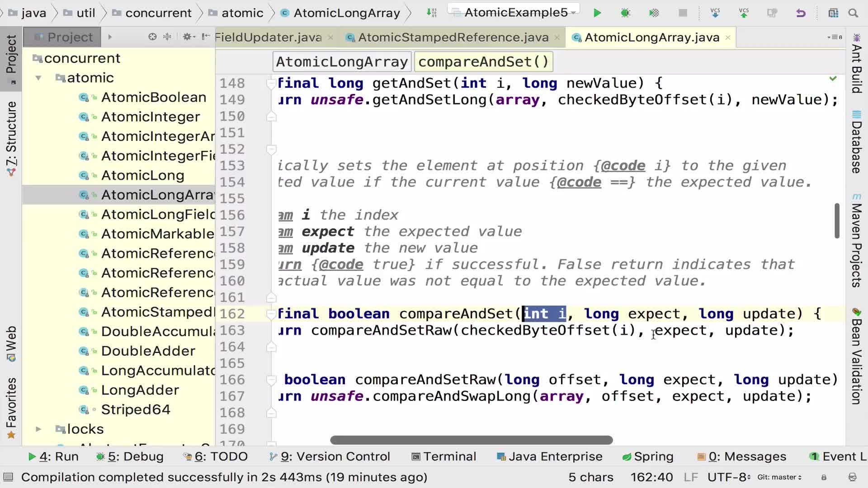Click the compareAndSet() breadcrumb button
Screen dimensions: 868x488
(x=483, y=62)
